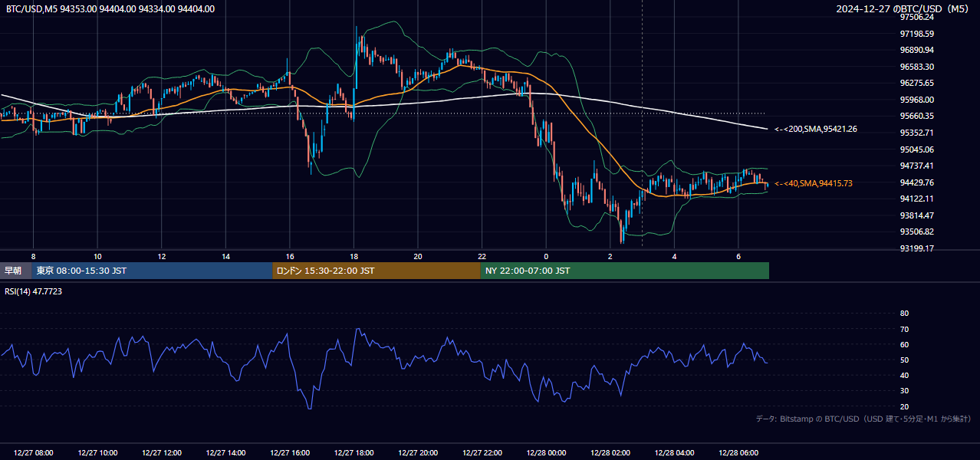Click the 12/27 20:00 date label
This screenshot has width=980, height=460.
click(418, 453)
